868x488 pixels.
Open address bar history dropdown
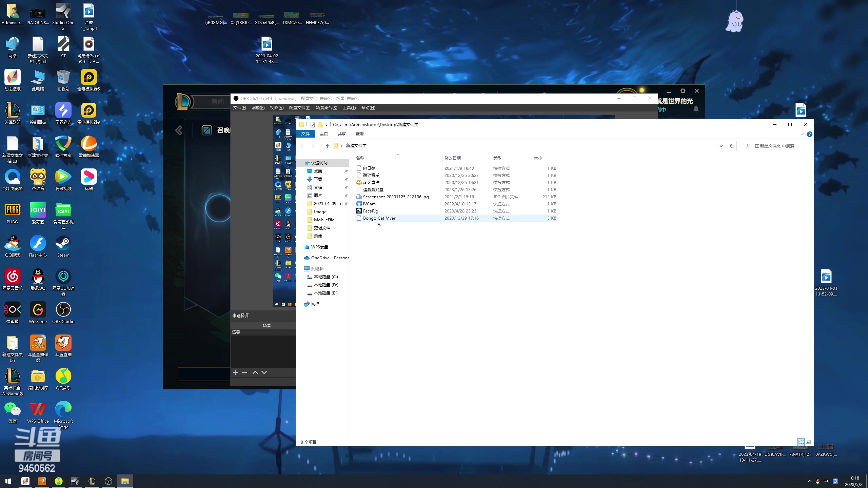(721, 146)
